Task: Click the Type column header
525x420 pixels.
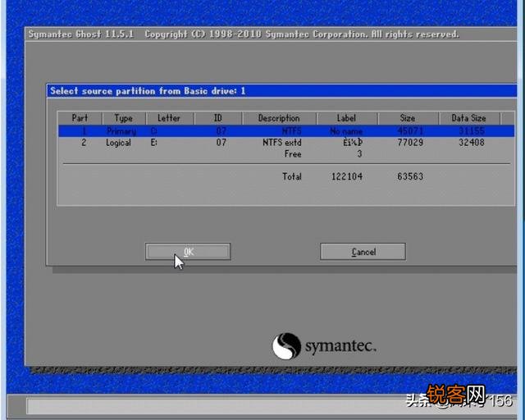Action: (124, 118)
